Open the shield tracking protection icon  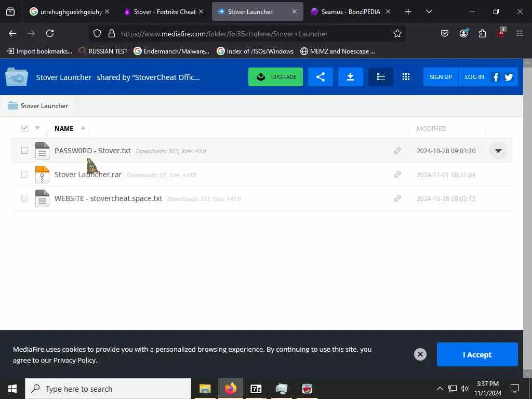click(x=97, y=33)
